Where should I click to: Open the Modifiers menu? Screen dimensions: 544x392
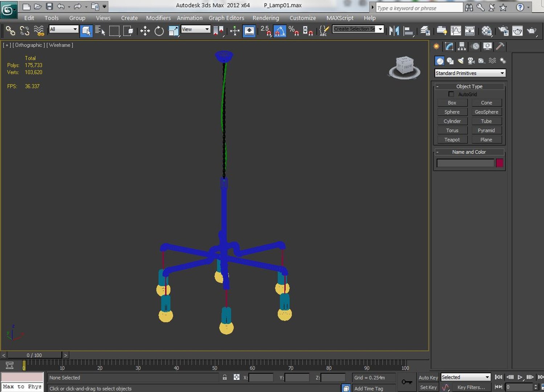pos(158,18)
